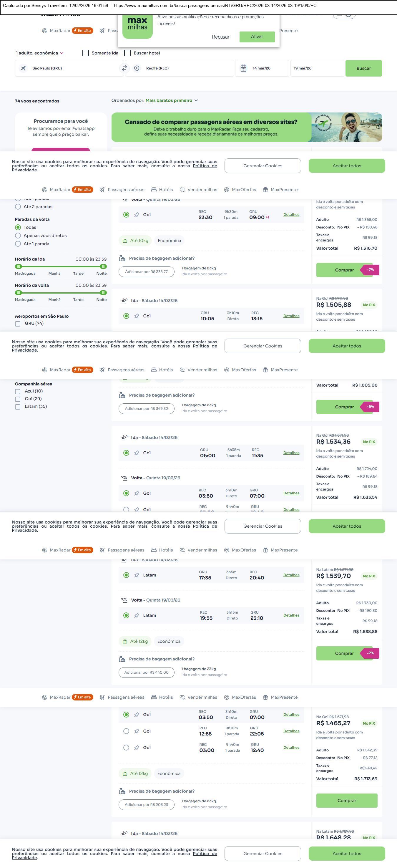Click the pin icon on the Gol 23:30 flight
The image size is (397, 868).
click(136, 215)
